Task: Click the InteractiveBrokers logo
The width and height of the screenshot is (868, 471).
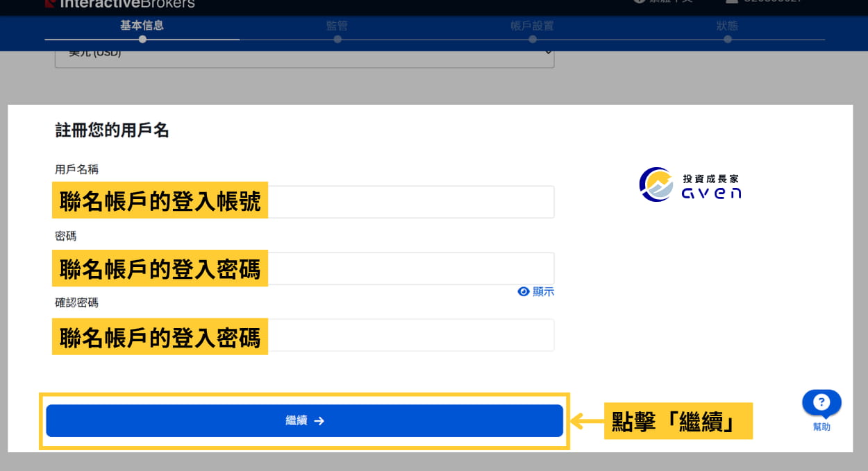Action: (119, 3)
